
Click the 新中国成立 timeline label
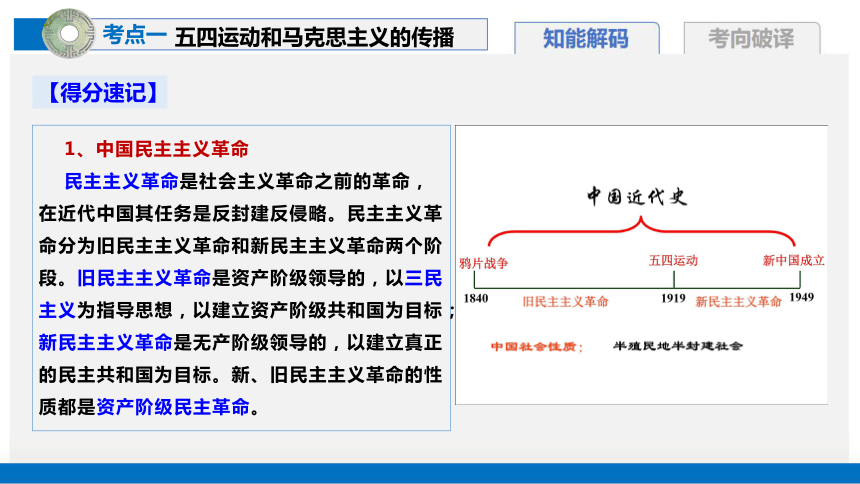coord(794,261)
